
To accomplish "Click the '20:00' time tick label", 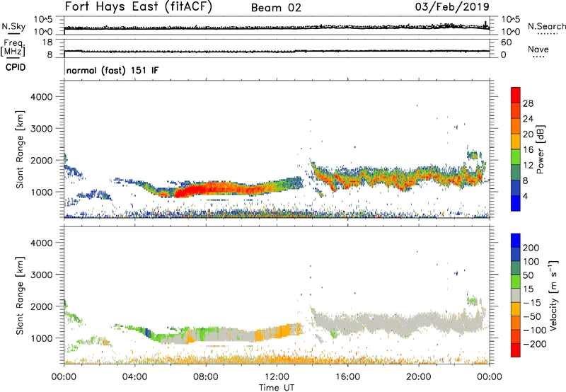I will [418, 377].
